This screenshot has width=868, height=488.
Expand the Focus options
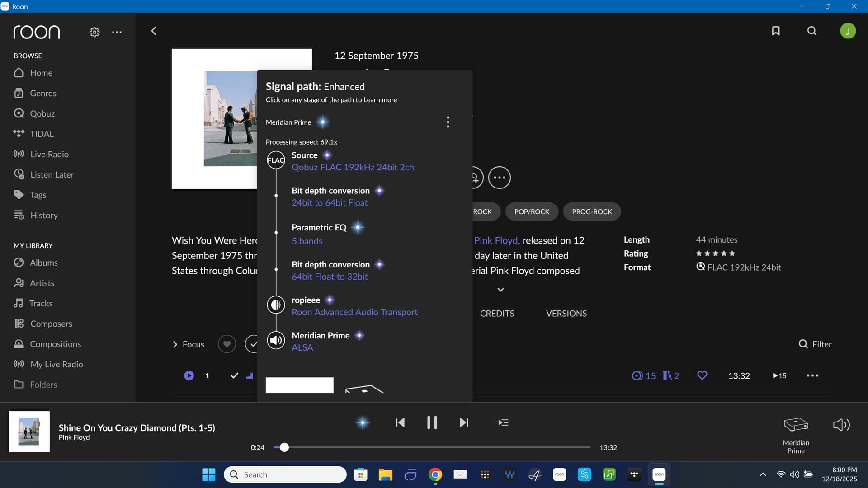pyautogui.click(x=189, y=344)
